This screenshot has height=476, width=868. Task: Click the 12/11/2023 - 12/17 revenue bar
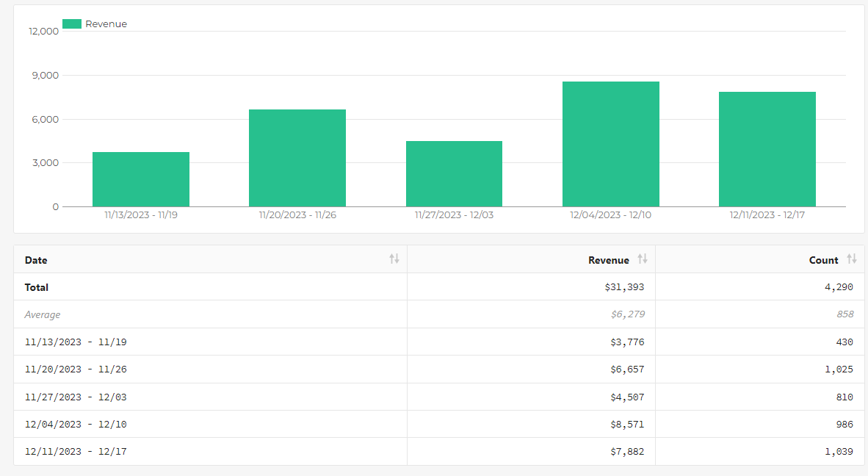pos(767,149)
